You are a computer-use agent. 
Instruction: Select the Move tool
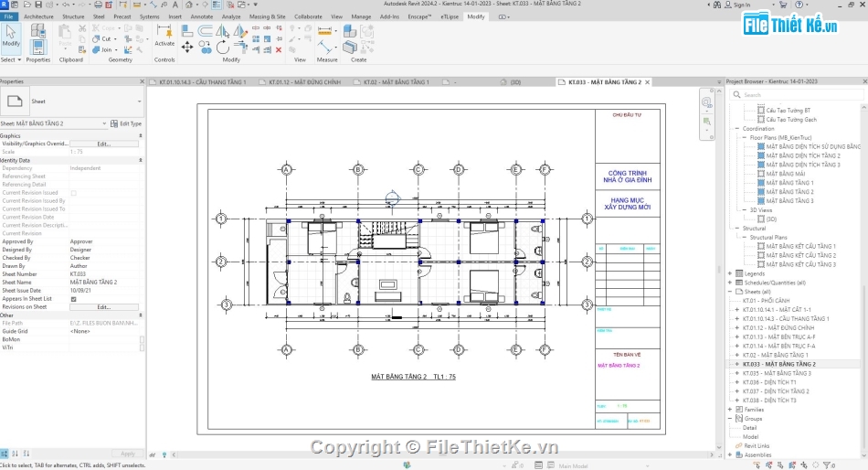(187, 48)
